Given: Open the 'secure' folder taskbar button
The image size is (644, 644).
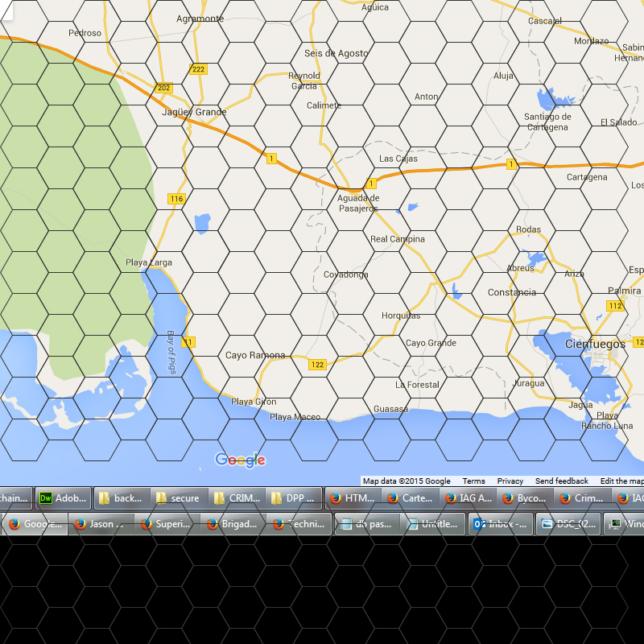Looking at the screenshot, I should 180,498.
